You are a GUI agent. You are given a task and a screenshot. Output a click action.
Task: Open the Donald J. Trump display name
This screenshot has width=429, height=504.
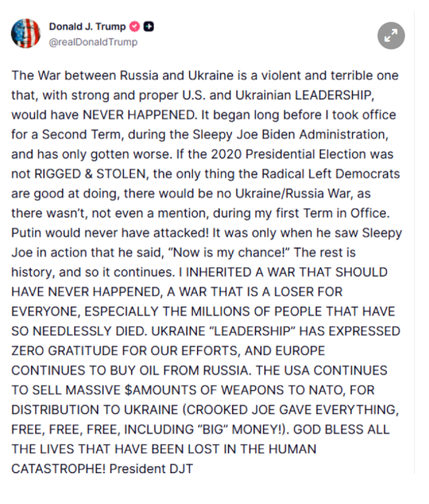(x=86, y=27)
